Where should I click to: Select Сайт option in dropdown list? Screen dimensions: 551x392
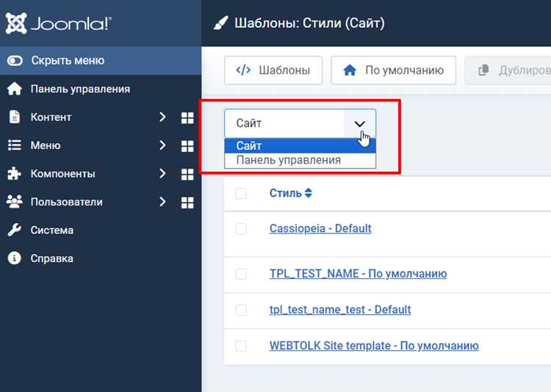click(x=300, y=145)
